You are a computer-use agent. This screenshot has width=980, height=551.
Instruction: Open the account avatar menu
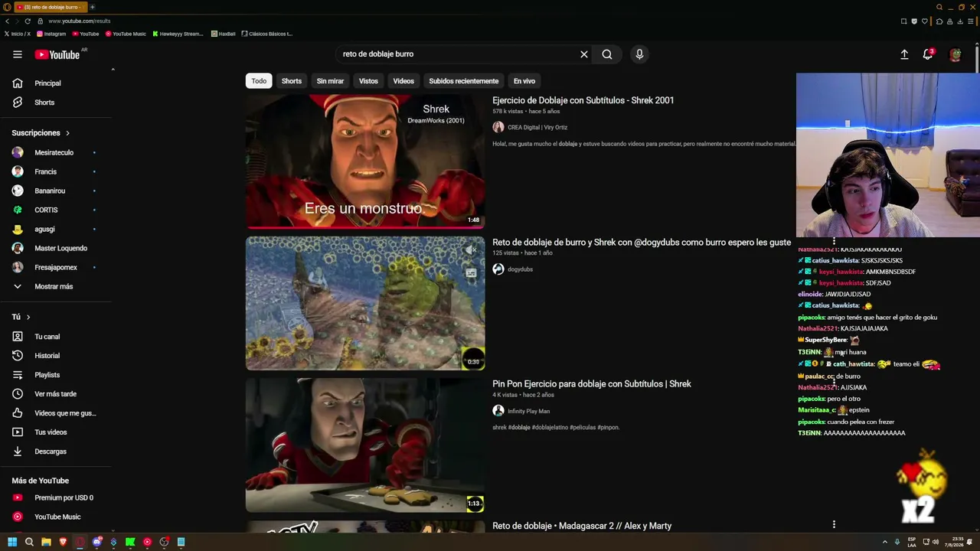(955, 54)
